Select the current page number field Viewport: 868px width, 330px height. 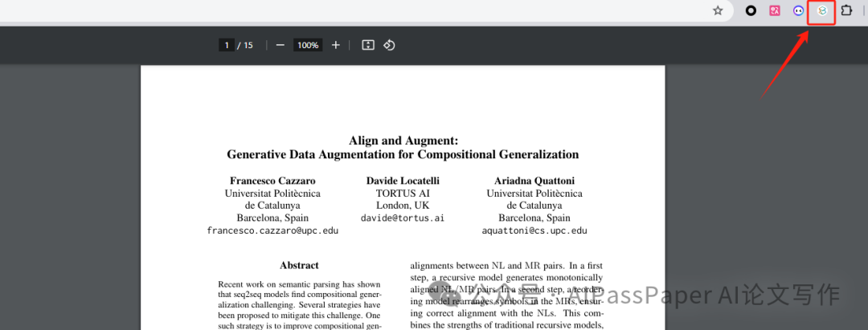[x=227, y=45]
